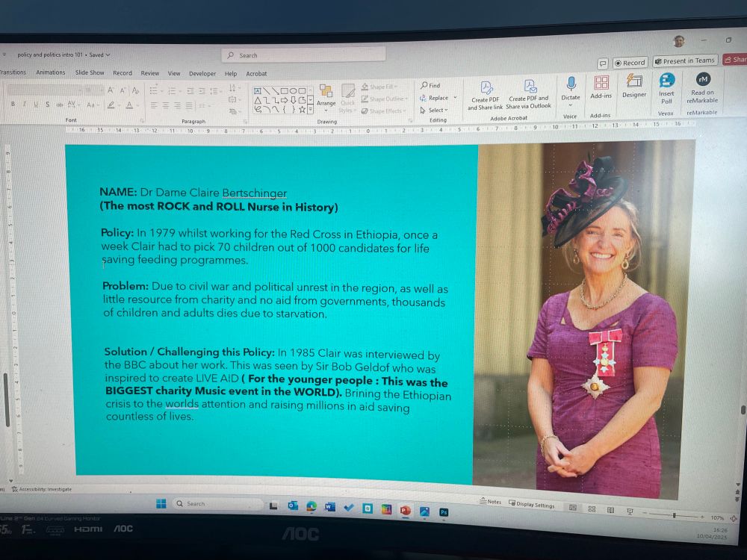Click Create PDF and Share link
The height and width of the screenshot is (560, 747).
click(x=486, y=96)
